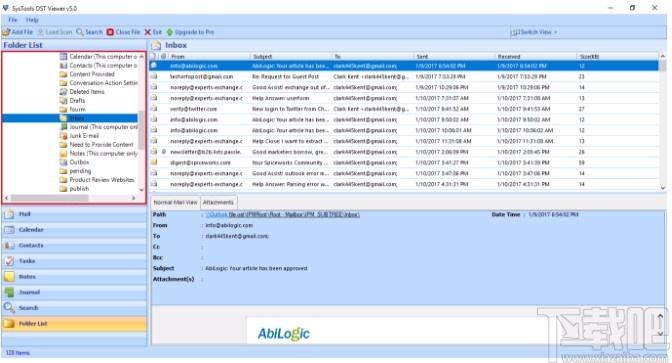This screenshot has height=363, width=672.
Task: Open the Calendar navigation pane icon
Action: point(9,230)
